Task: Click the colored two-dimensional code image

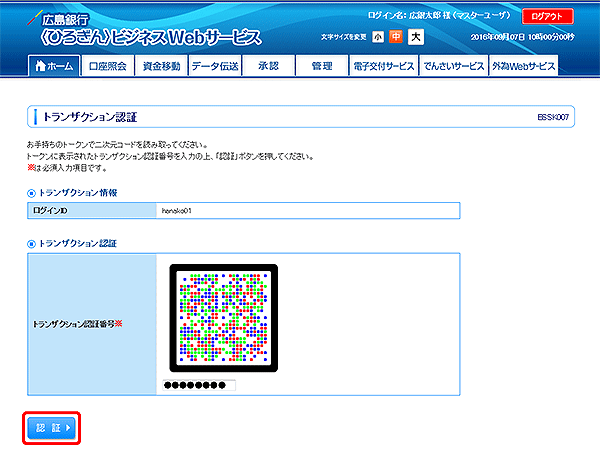Action: [224, 318]
